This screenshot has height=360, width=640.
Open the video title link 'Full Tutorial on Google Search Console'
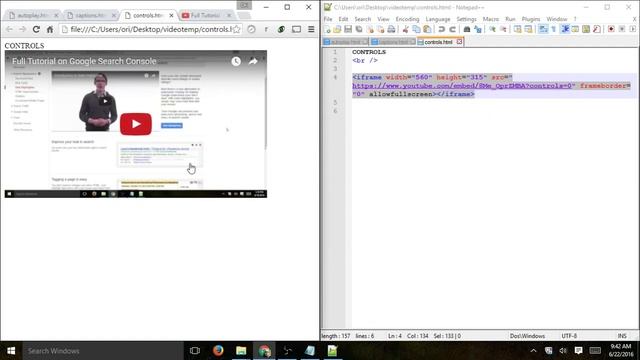click(84, 61)
